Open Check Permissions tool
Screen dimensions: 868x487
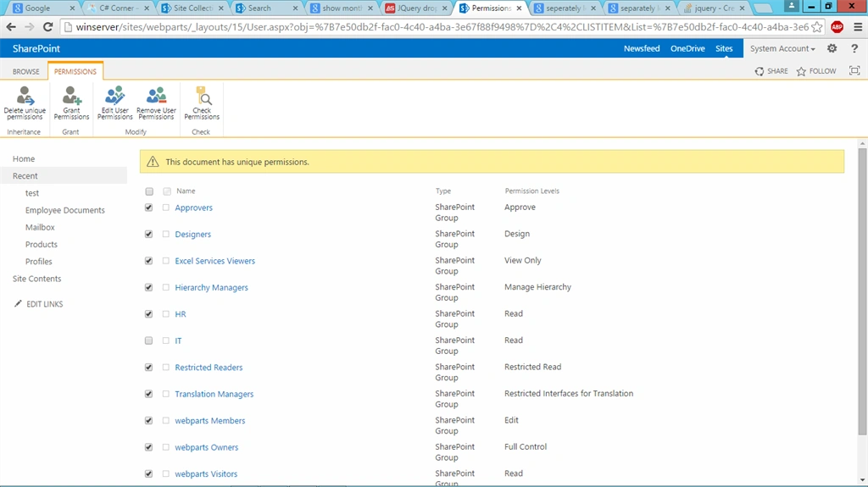pyautogui.click(x=202, y=103)
